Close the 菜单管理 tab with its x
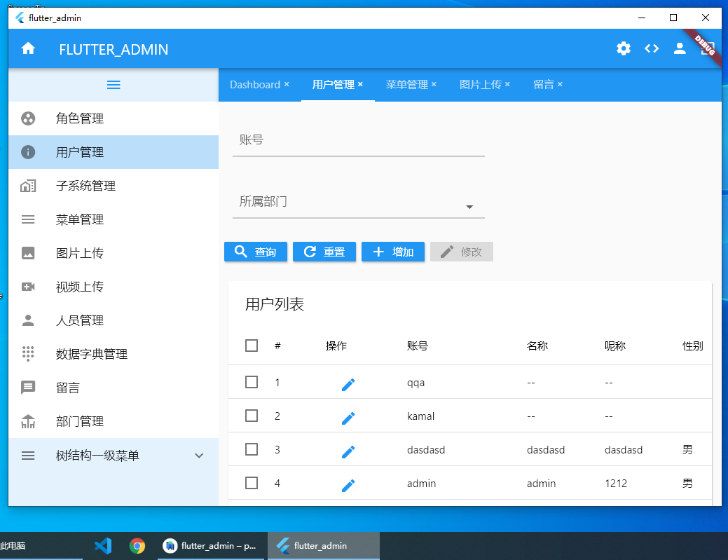This screenshot has width=728, height=560. [x=434, y=84]
